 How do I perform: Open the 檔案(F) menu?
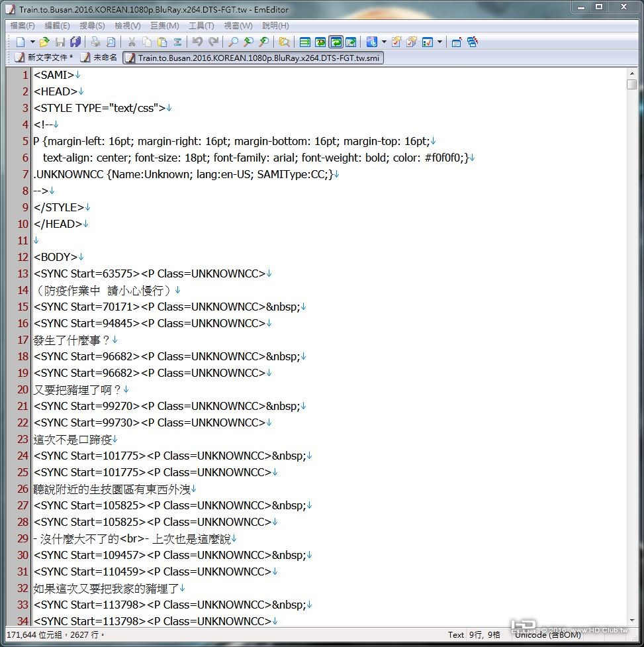coord(23,26)
